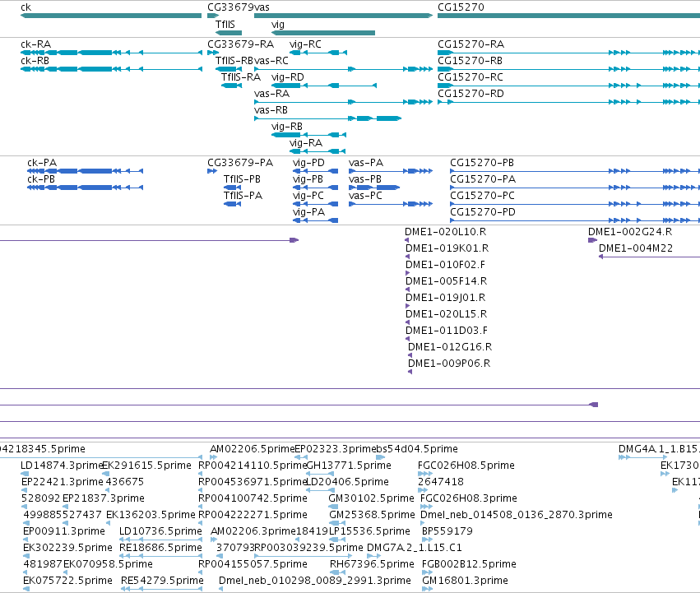Viewport: 700px width, 593px height.
Task: Select the TfIIS-PB protein label
Action: [x=242, y=179]
